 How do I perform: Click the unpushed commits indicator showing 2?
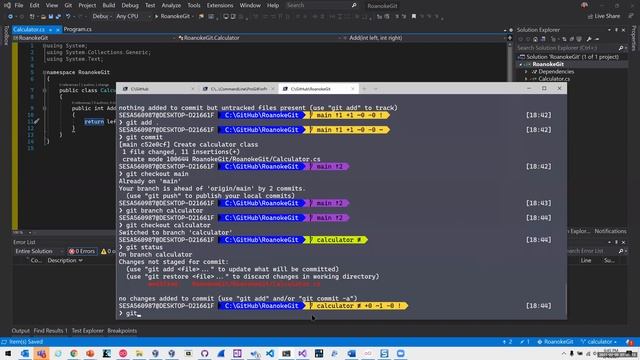tap(508, 342)
